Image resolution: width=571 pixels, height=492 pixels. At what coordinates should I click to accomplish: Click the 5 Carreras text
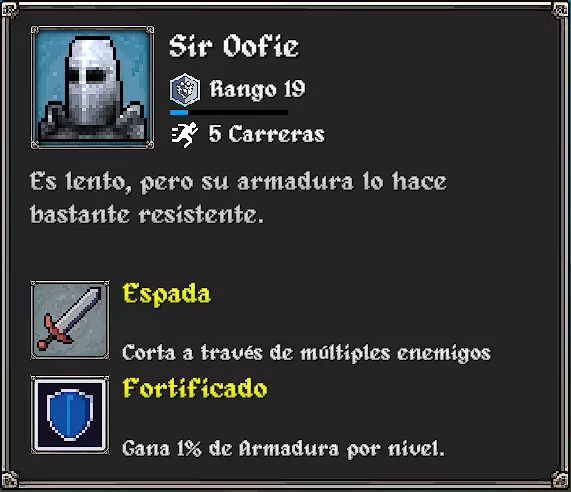[267, 134]
